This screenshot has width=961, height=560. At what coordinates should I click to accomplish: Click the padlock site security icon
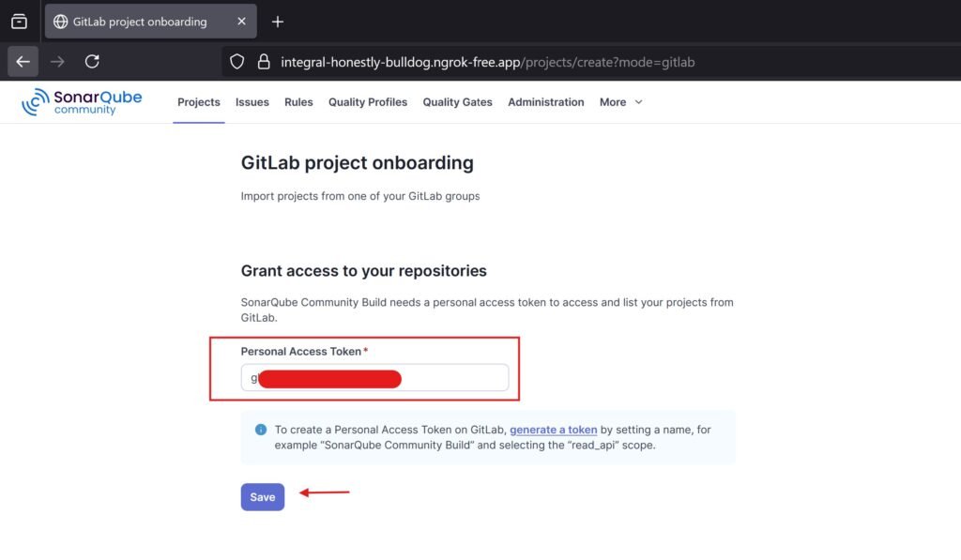[264, 61]
